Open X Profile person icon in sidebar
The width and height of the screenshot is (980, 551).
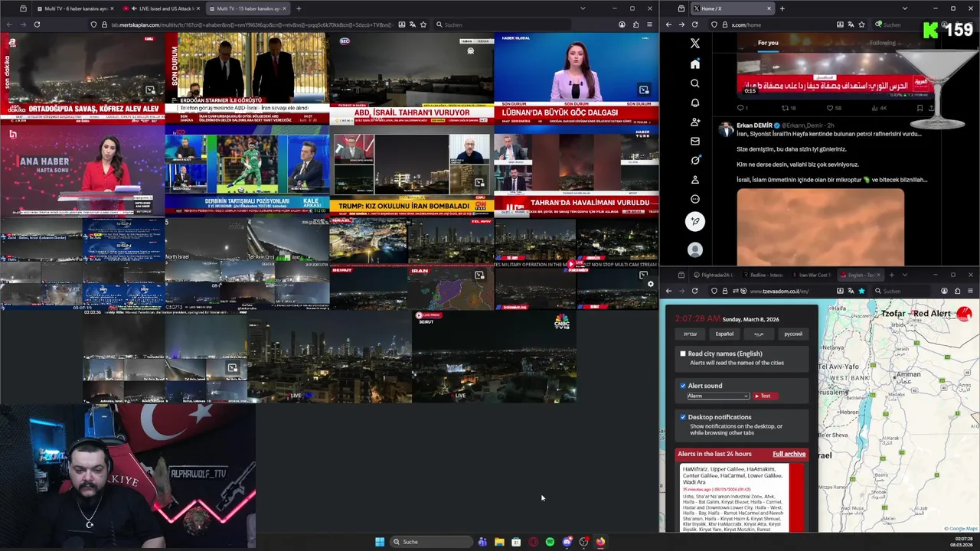[694, 180]
